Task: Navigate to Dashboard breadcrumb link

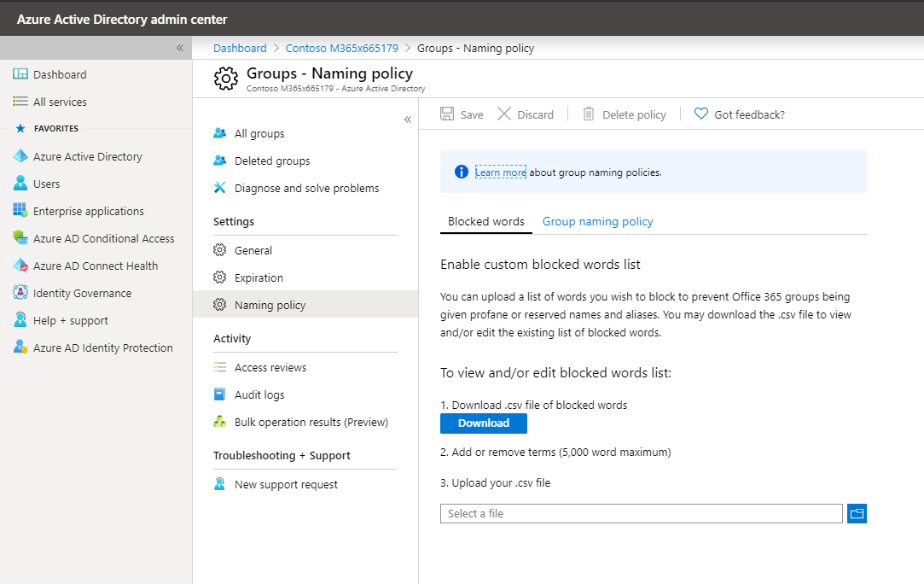Action: pos(240,49)
